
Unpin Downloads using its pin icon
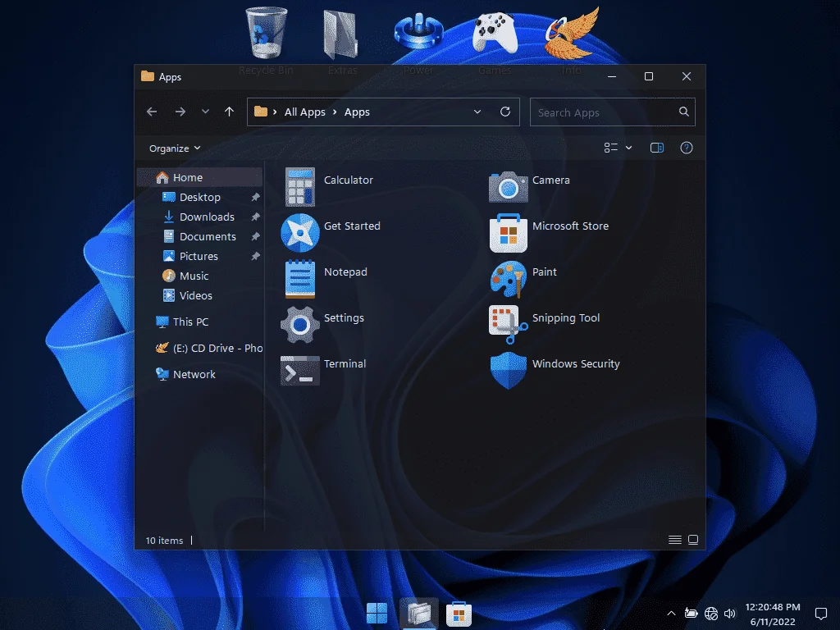pyautogui.click(x=256, y=217)
